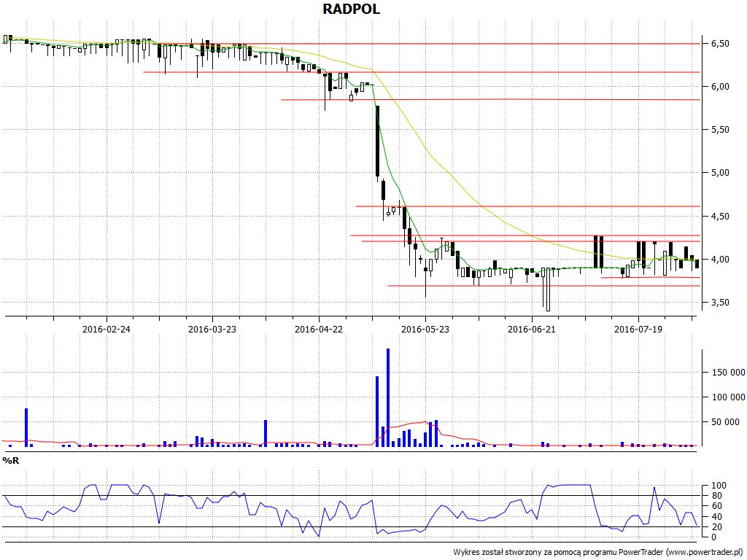The image size is (747, 560).
Task: Select the 2016-03-23 date label
Action: pyautogui.click(x=212, y=329)
